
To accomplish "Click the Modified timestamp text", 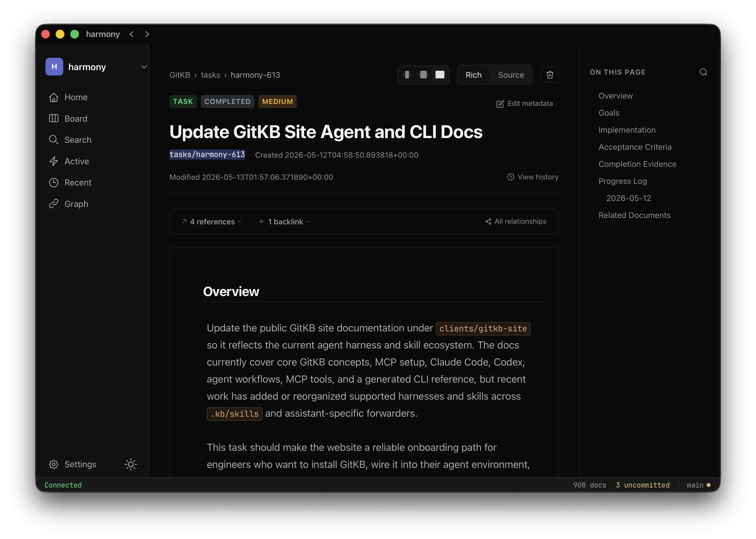I will click(251, 177).
